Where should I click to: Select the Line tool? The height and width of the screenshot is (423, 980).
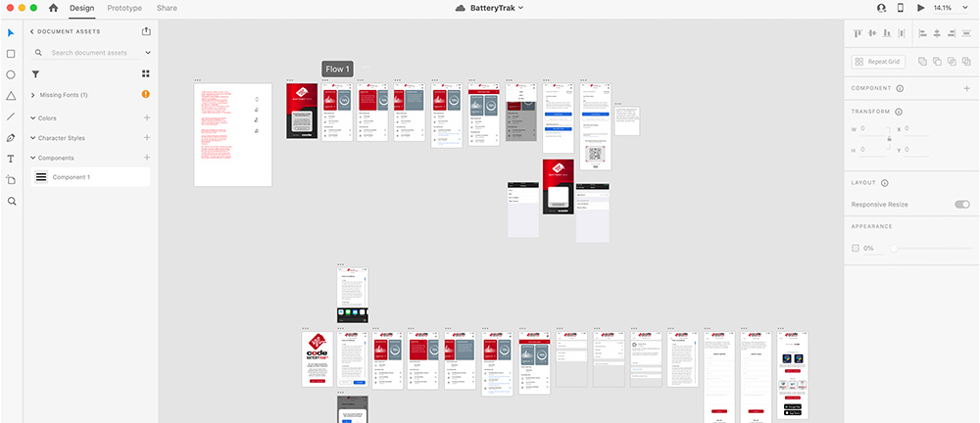pos(11,117)
